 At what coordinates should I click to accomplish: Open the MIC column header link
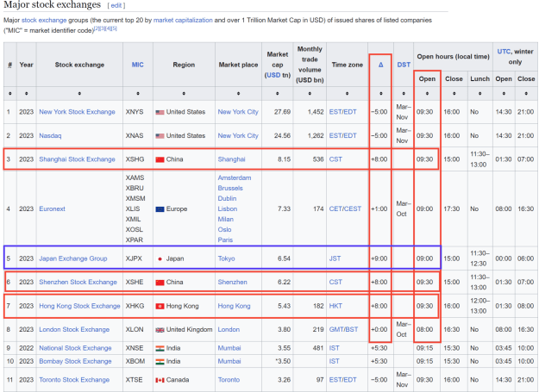137,65
